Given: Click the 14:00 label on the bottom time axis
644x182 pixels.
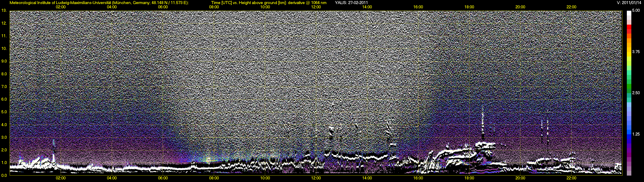Looking at the screenshot, I should [x=367, y=178].
